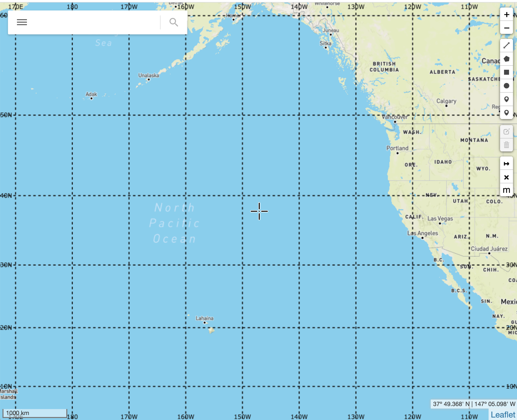Activate the arrow measure tool
517x420 pixels.
(x=506, y=164)
